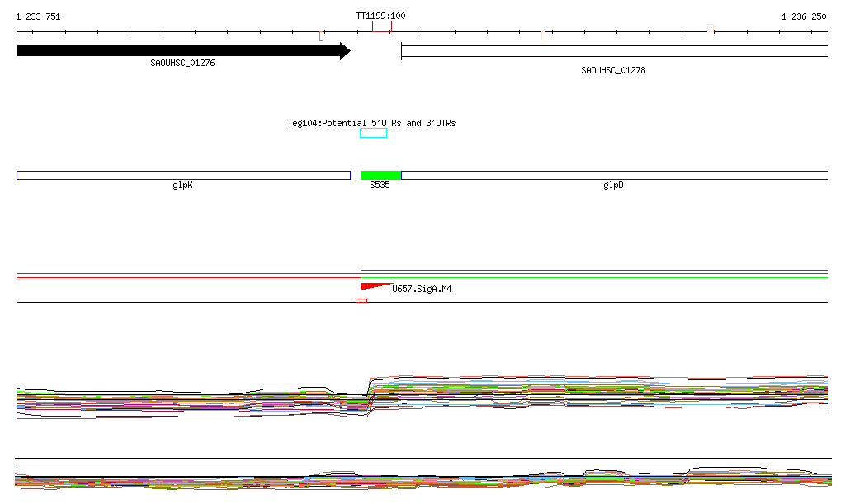This screenshot has width=845, height=504.
Task: Click the small red marker left of TT1199
Action: (321, 35)
